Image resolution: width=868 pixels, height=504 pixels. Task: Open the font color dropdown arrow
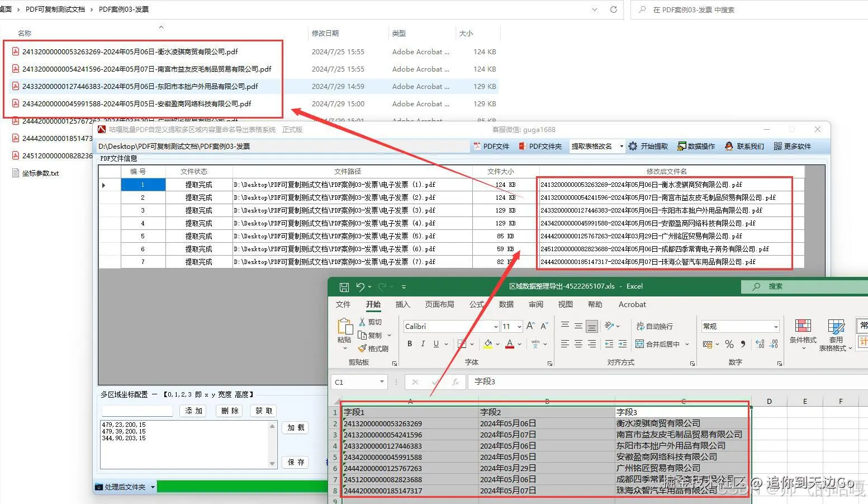coord(520,345)
